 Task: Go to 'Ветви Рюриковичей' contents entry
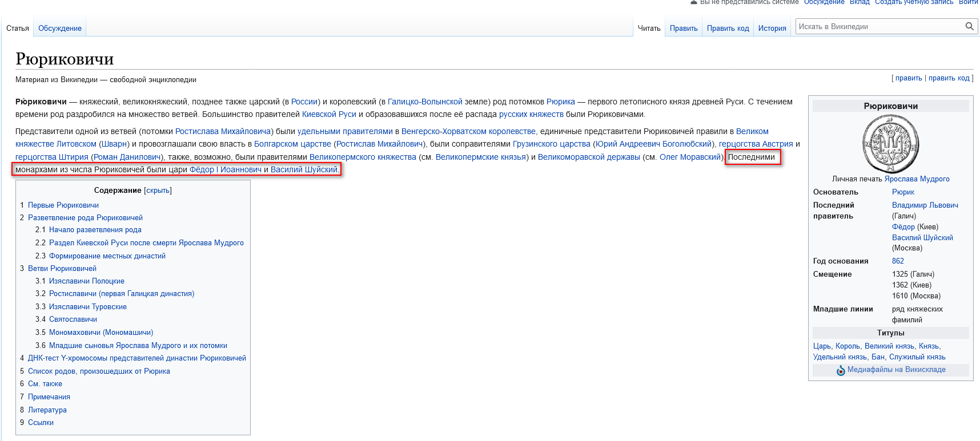pyautogui.click(x=62, y=269)
